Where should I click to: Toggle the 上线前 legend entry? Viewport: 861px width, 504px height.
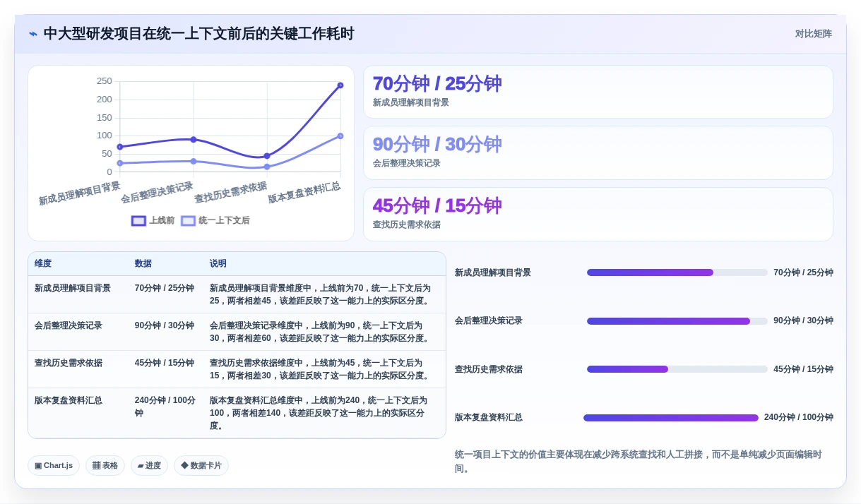coord(153,220)
